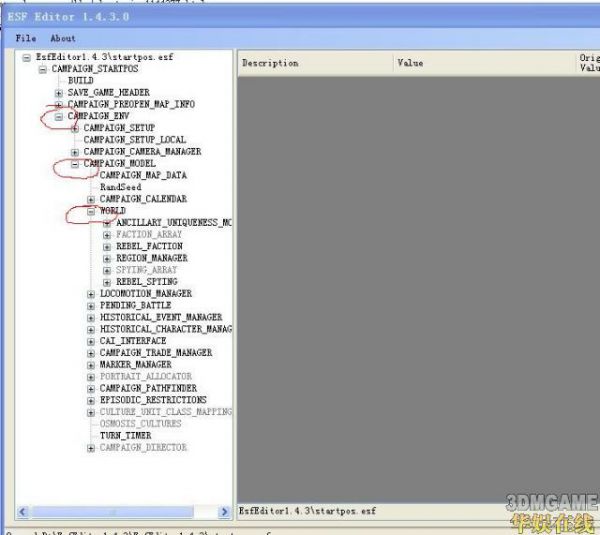Image resolution: width=600 pixels, height=535 pixels.
Task: Select the REBEL_FACTION node
Action: tap(149, 246)
